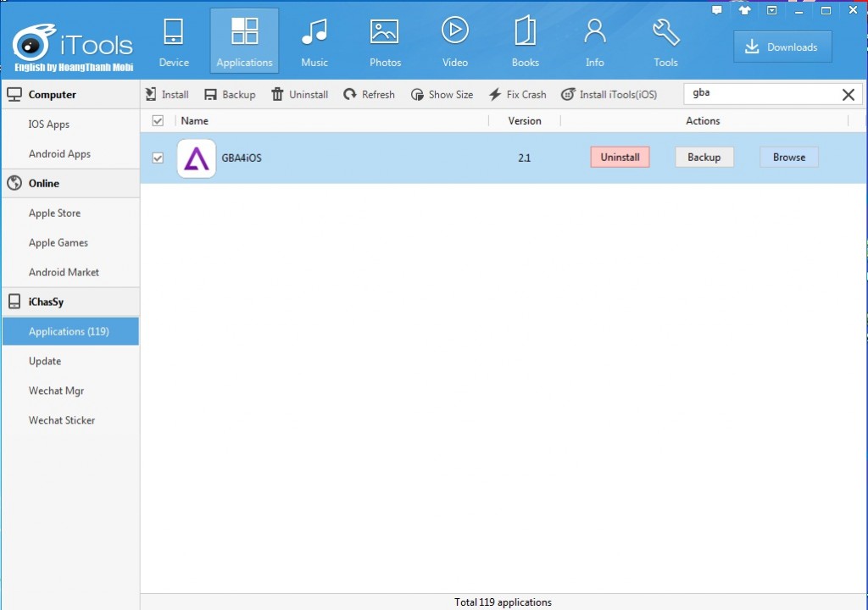The image size is (868, 610).
Task: Open the Music section
Action: point(314,42)
